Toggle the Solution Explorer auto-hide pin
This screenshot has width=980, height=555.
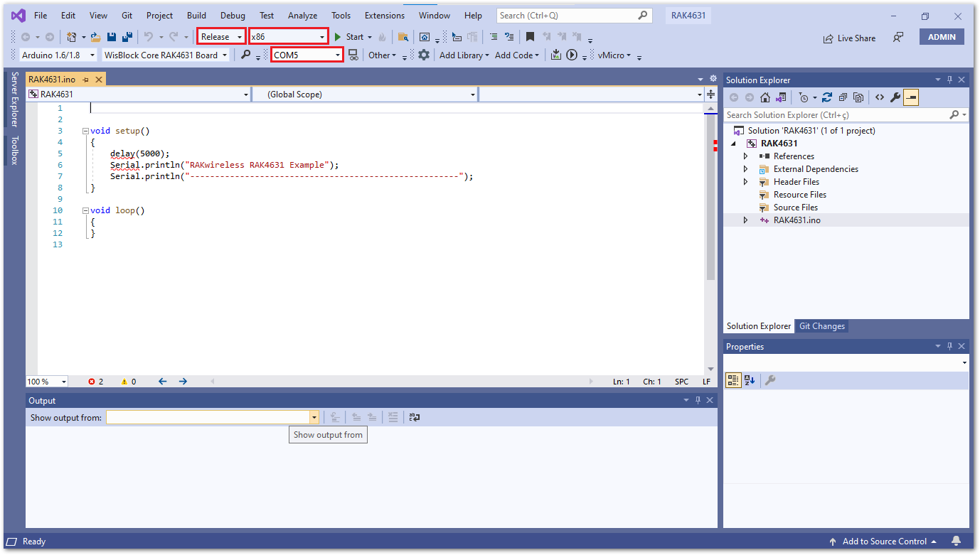(949, 80)
